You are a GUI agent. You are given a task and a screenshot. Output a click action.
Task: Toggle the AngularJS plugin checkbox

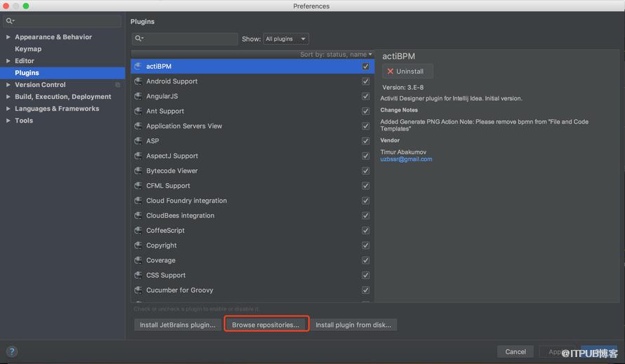click(365, 96)
